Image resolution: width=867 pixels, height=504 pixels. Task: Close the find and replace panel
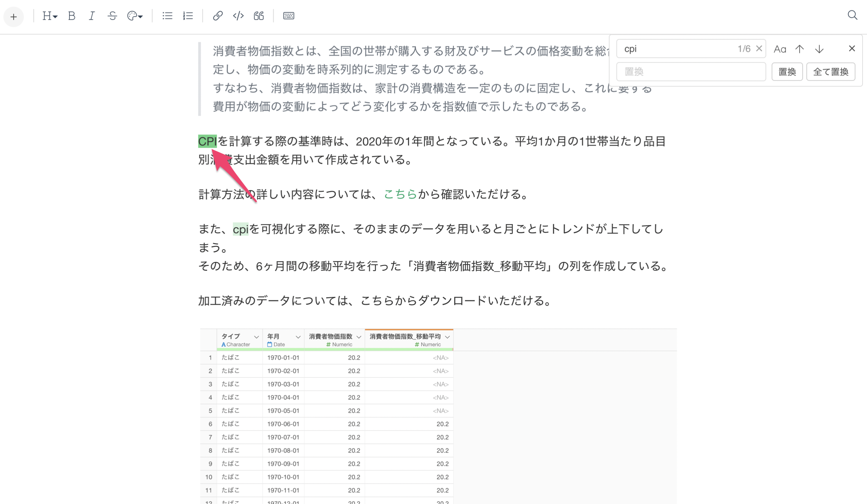pyautogui.click(x=852, y=48)
